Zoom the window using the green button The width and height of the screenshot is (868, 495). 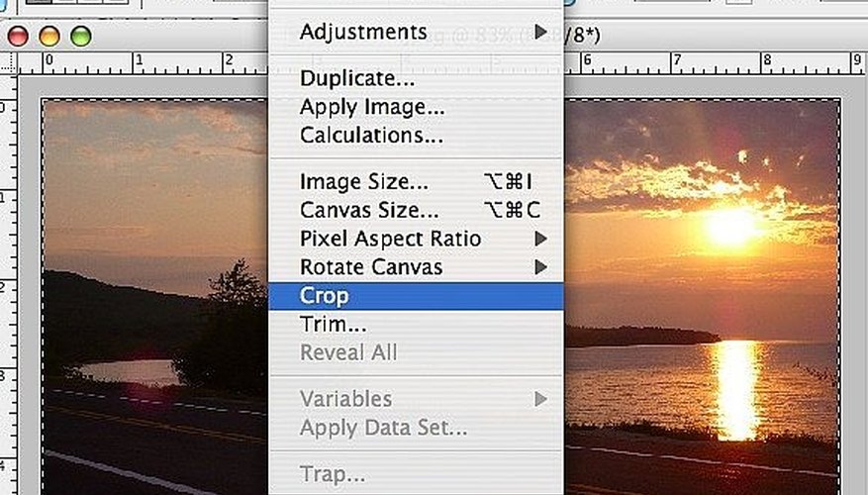[x=81, y=37]
